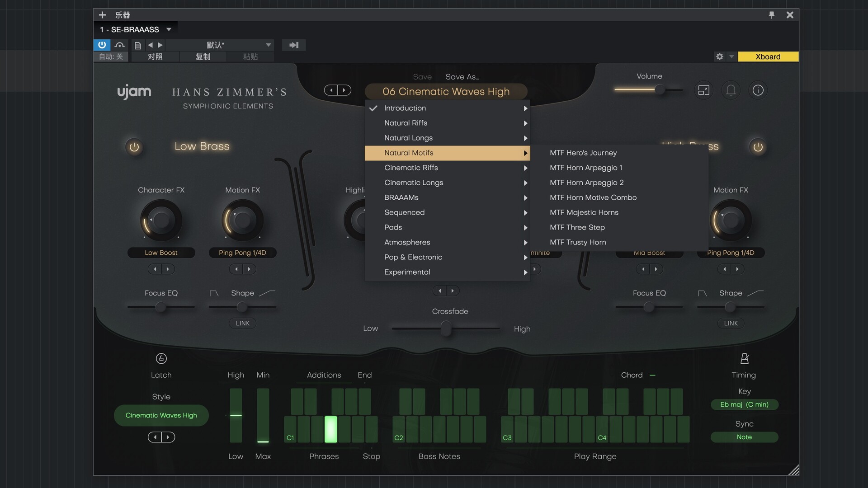Toggle High Brass power button
The image size is (868, 488).
(x=758, y=147)
